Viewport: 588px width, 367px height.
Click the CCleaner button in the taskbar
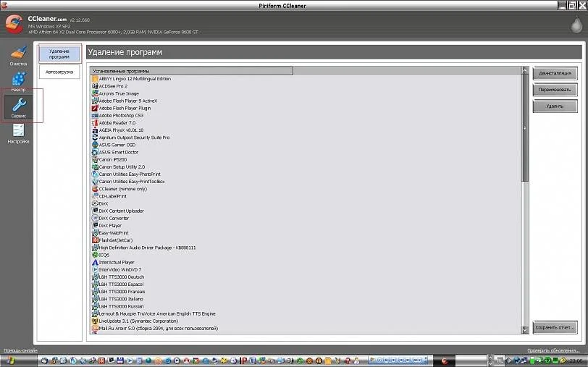[x=444, y=361]
